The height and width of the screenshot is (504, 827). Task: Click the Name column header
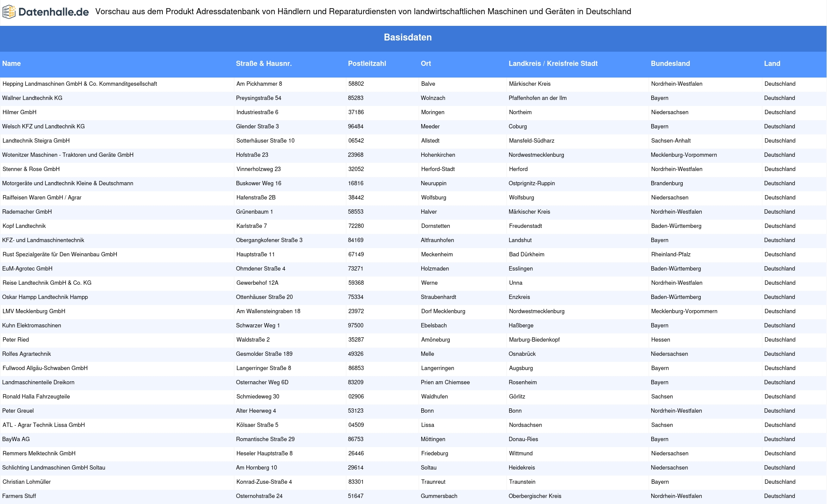[x=12, y=64]
